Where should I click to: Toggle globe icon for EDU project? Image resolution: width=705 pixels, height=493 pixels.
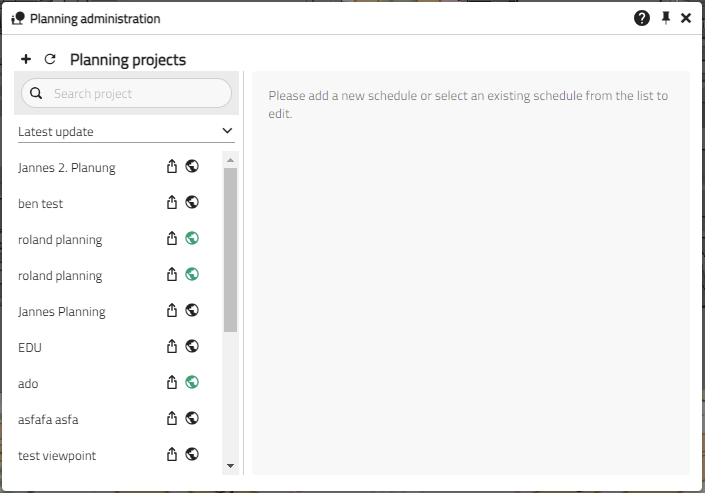pos(192,346)
